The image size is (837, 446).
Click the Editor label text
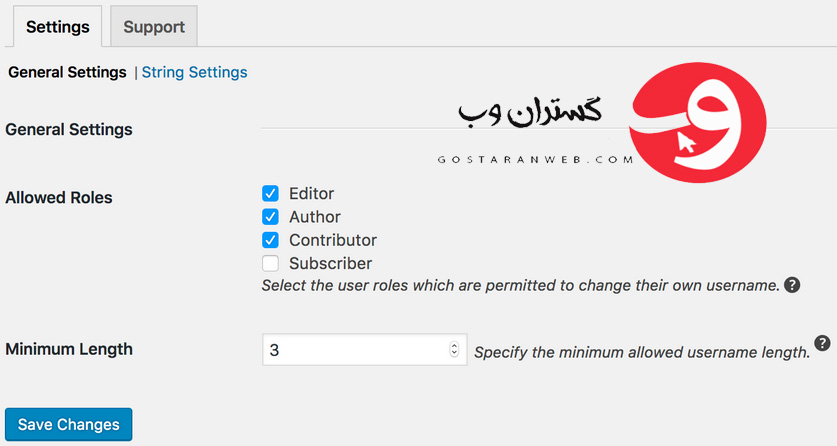311,193
